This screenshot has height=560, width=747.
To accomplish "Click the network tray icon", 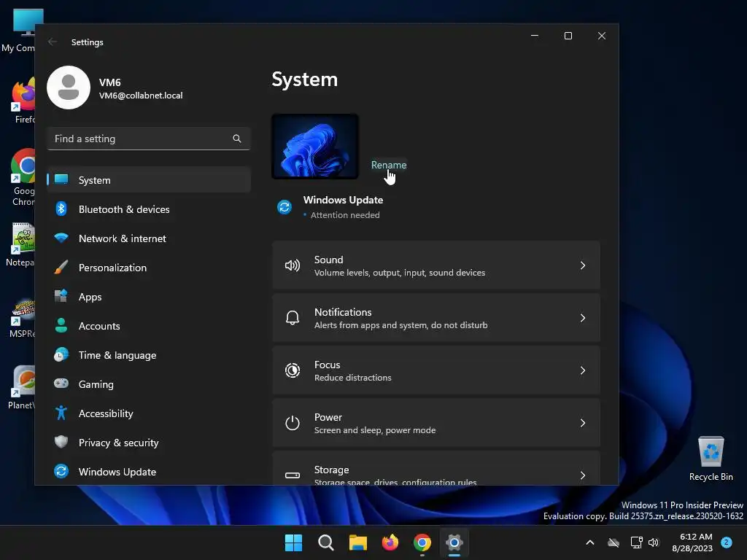I will [636, 542].
